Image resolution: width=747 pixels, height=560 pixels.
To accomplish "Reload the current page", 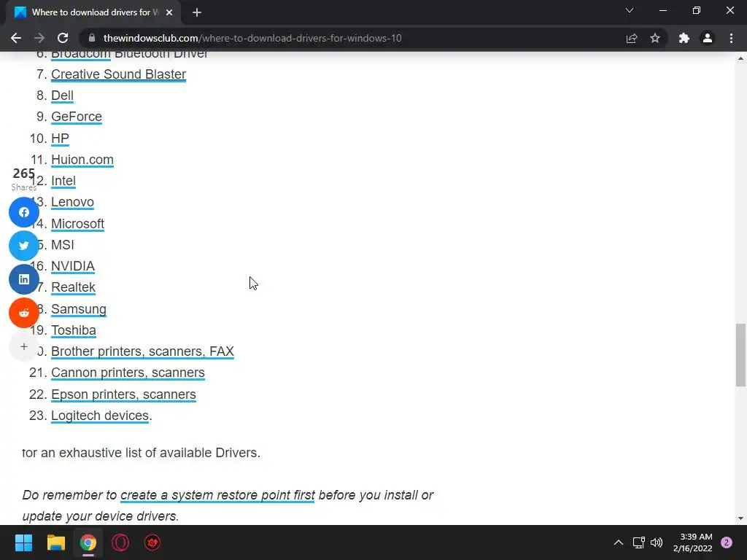I will (x=63, y=38).
